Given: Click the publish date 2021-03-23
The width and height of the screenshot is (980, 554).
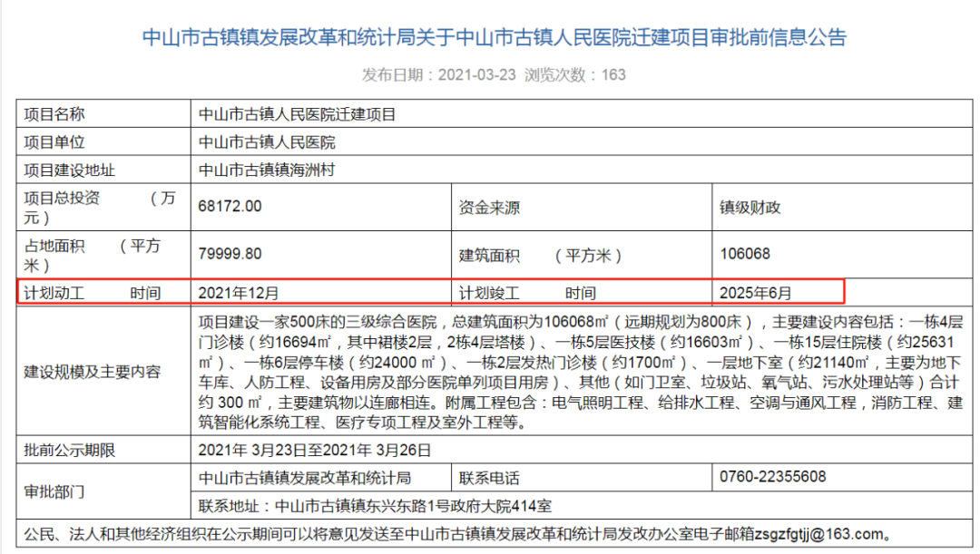Looking at the screenshot, I should click(477, 75).
